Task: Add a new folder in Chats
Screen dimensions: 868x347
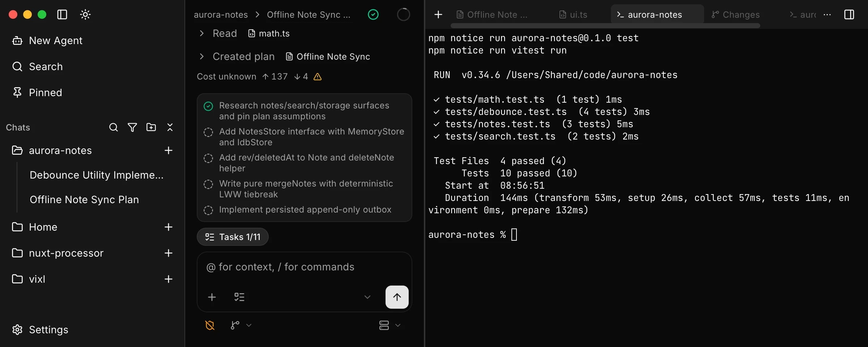Action: pyautogui.click(x=151, y=127)
